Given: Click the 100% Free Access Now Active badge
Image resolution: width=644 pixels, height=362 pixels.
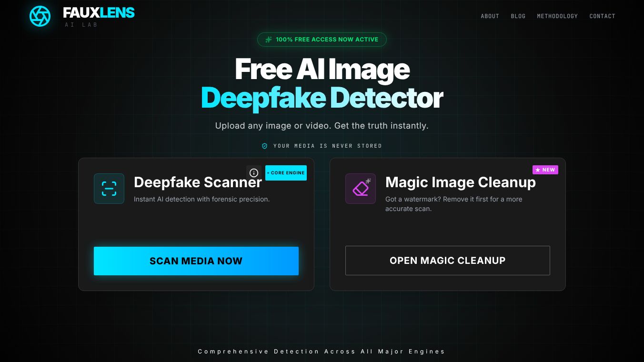Looking at the screenshot, I should click(322, 40).
